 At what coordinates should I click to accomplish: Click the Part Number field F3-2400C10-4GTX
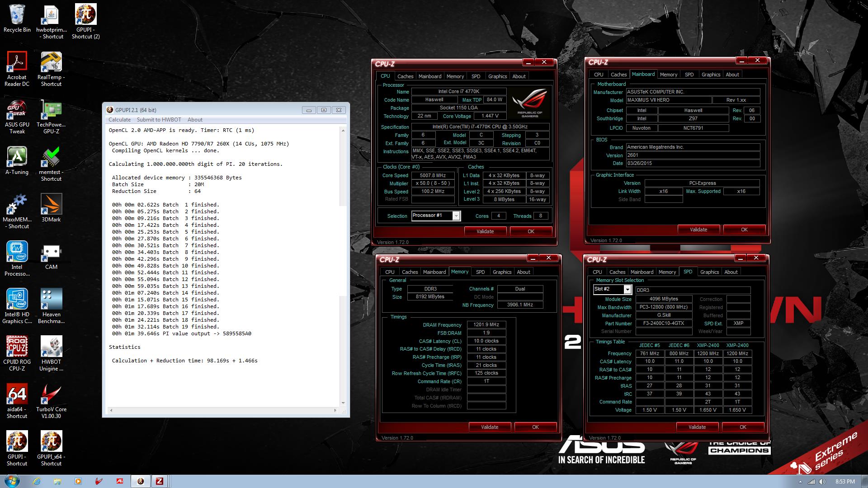(664, 324)
